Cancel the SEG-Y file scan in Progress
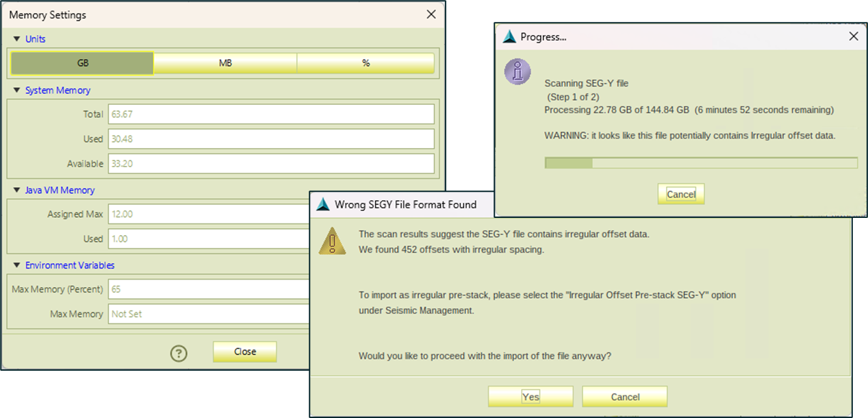 (x=681, y=194)
